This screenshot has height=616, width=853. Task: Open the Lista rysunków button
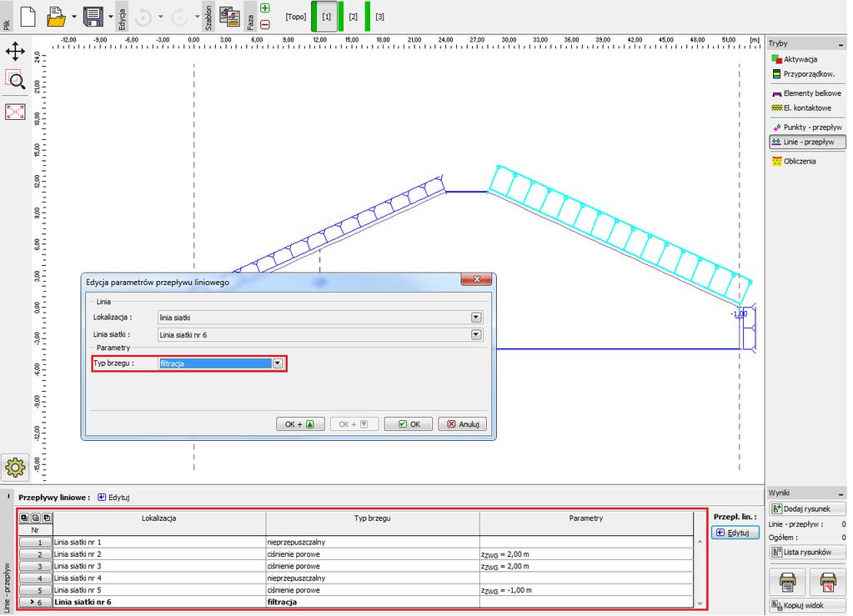(x=807, y=552)
